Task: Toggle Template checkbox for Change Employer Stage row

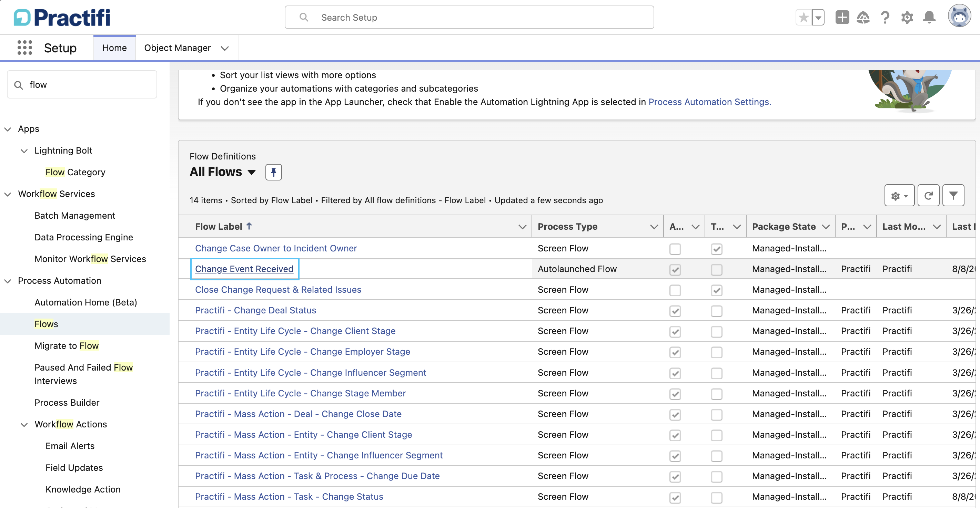Action: [717, 352]
